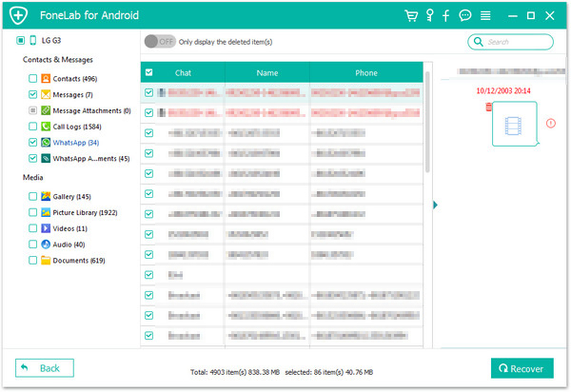Click the LG G3 phone icon
The image size is (571, 392).
coord(32,40)
